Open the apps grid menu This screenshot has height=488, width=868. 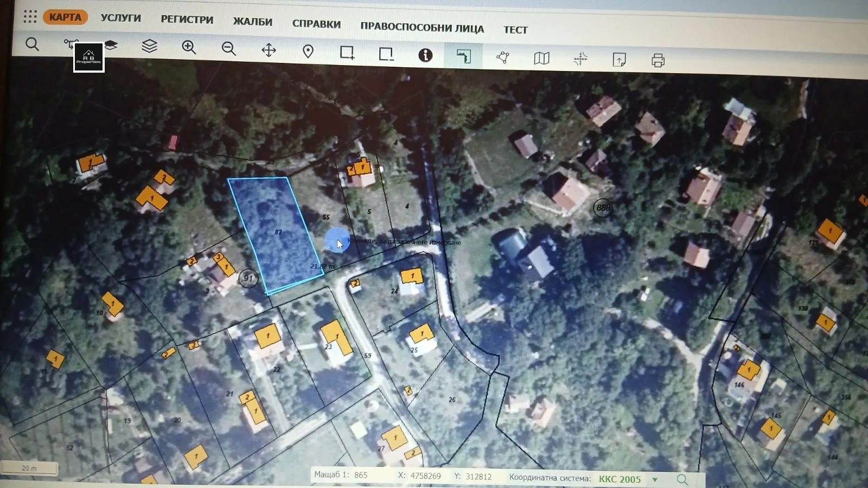coord(30,17)
